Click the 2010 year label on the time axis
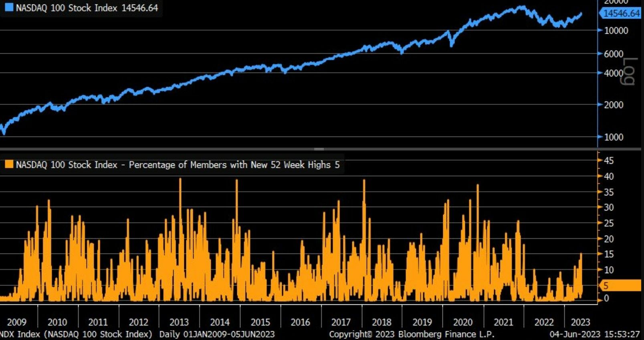Screen dimensions: 644x340 tap(57, 322)
